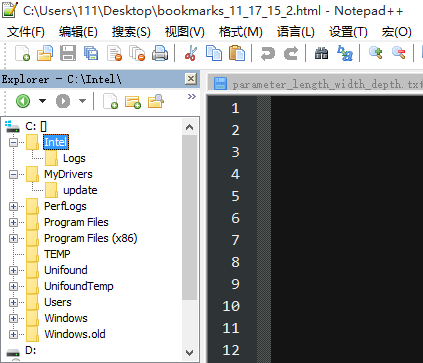Click the Open file toolbar icon
The width and height of the screenshot is (423, 363).
[45, 53]
